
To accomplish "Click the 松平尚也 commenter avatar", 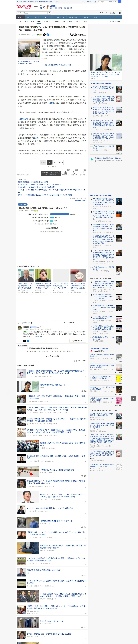I will [x=20, y=328].
